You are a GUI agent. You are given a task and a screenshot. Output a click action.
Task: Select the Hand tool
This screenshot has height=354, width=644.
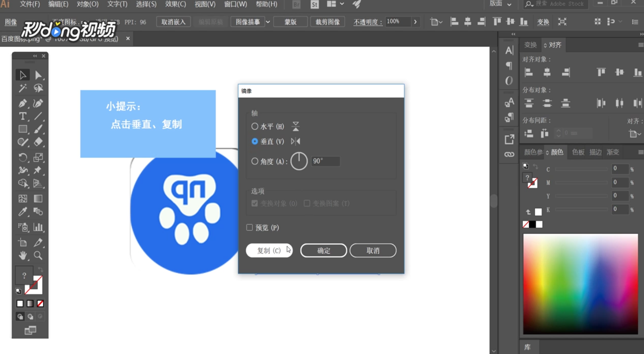(x=23, y=256)
